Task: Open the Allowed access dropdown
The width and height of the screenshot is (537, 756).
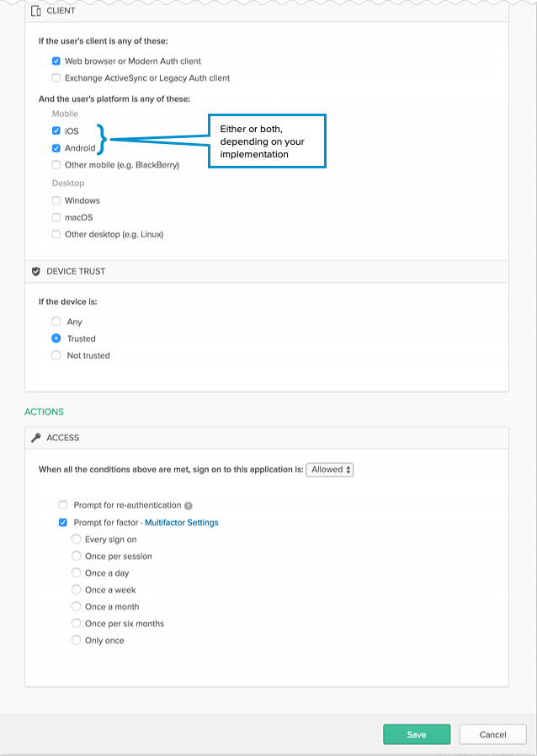Action: (x=330, y=470)
